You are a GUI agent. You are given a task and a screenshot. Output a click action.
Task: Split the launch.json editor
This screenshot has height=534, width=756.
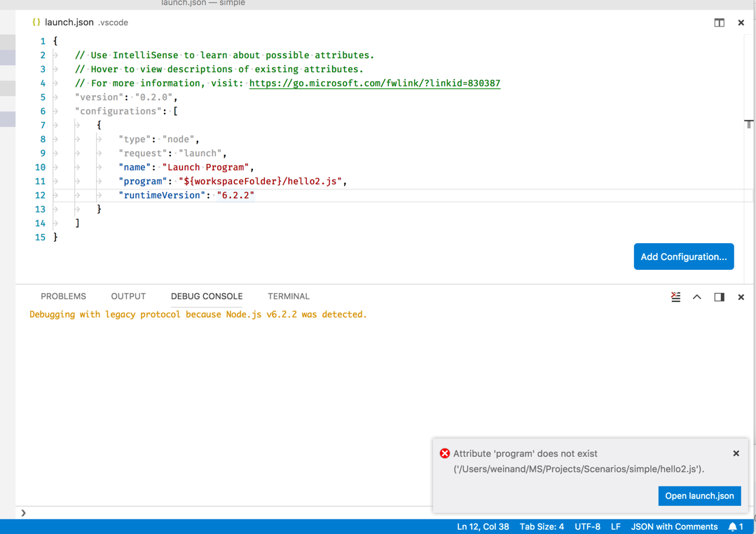pyautogui.click(x=719, y=22)
